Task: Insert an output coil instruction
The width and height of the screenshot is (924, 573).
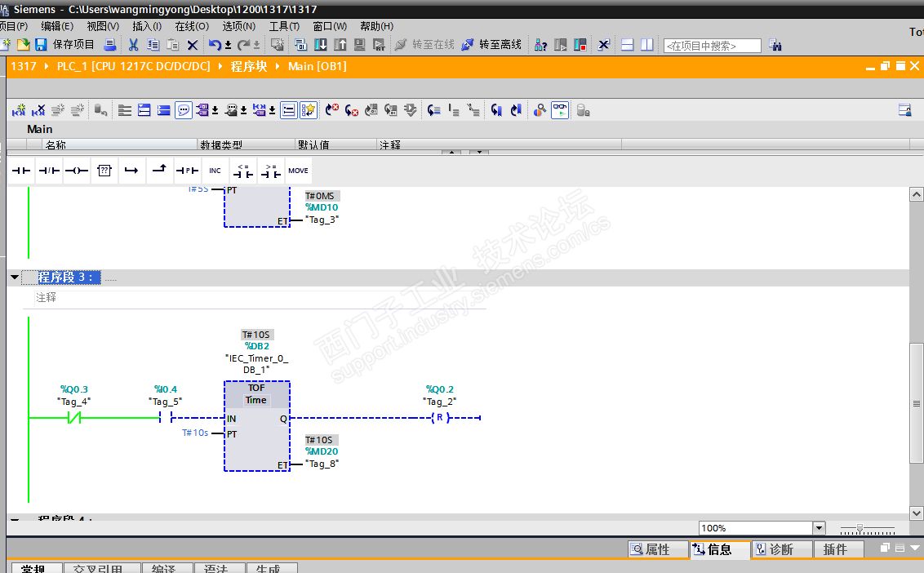Action: coord(76,171)
